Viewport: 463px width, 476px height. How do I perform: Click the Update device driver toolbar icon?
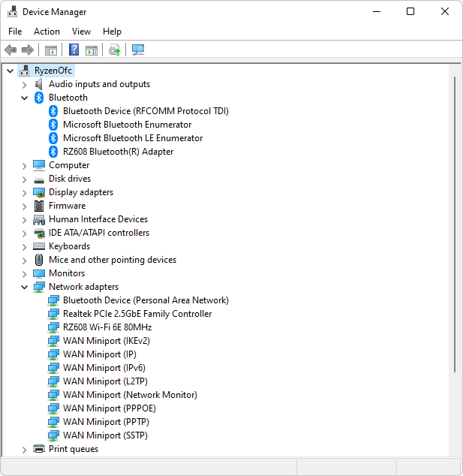click(114, 50)
